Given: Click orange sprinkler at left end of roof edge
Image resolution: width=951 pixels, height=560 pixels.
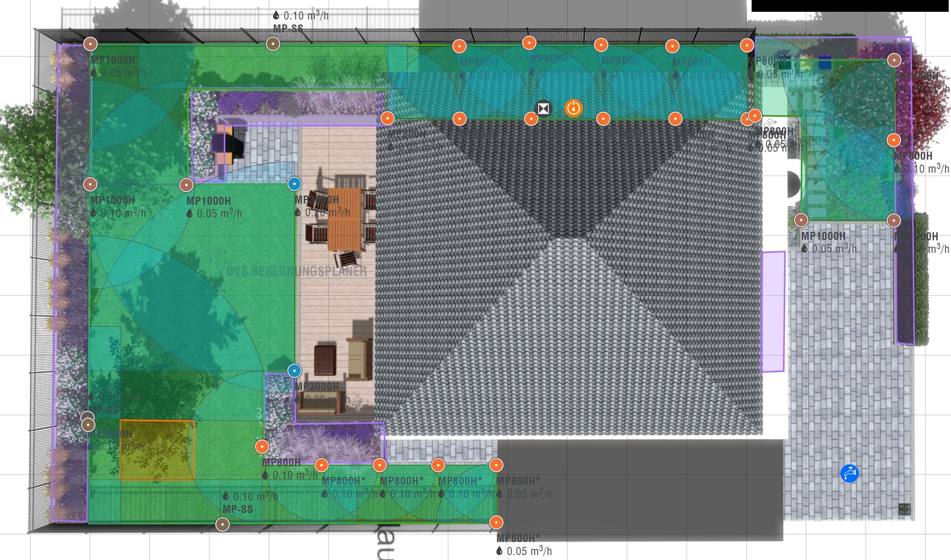Looking at the screenshot, I should point(387,118).
